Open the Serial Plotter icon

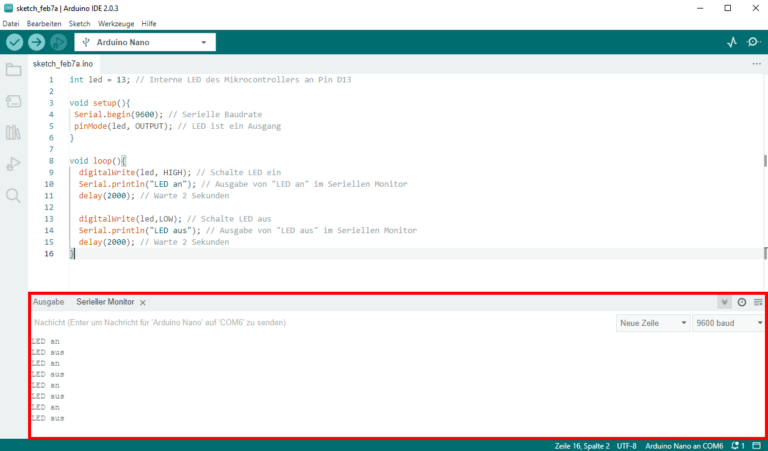point(732,42)
